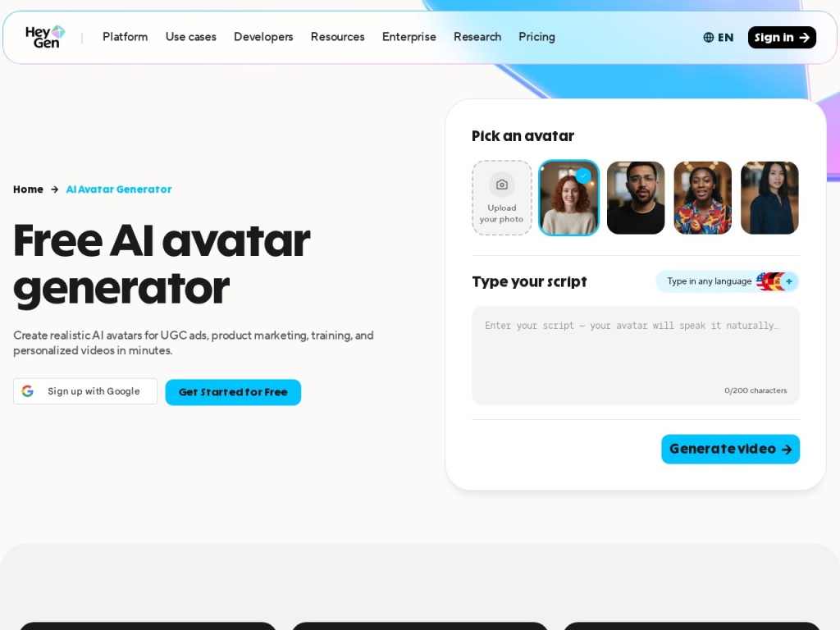
Task: Click Get Started for Free
Action: tap(233, 392)
